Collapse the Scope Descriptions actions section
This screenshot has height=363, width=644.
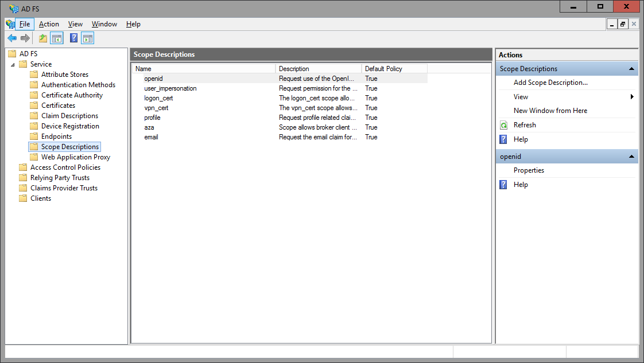[x=632, y=68]
